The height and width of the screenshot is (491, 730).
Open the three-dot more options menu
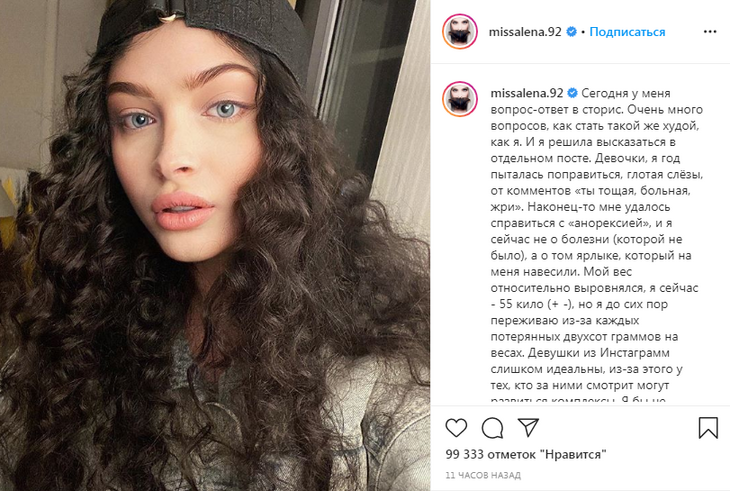coord(710,32)
